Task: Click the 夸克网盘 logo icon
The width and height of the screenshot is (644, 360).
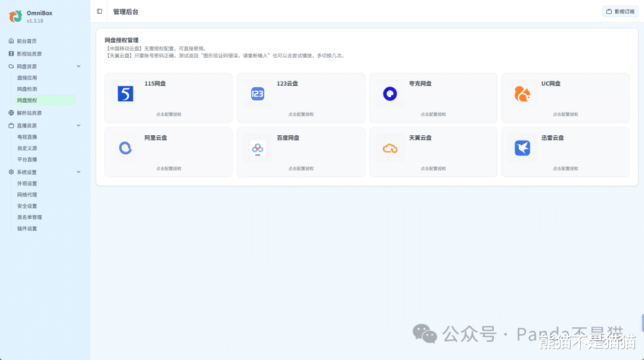Action: (x=390, y=94)
